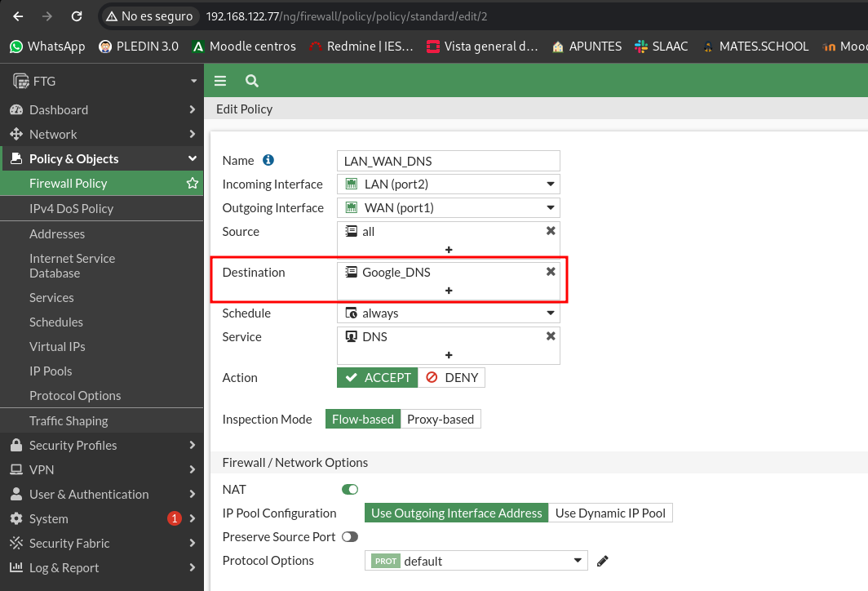
Task: Click the System notification badge showing 1
Action: [175, 518]
